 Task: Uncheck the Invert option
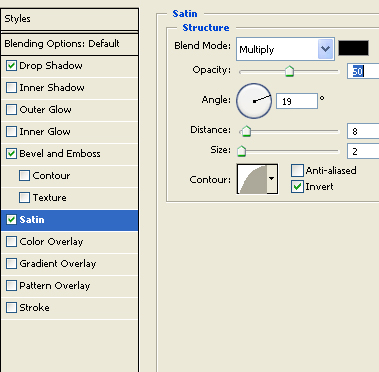tap(297, 187)
